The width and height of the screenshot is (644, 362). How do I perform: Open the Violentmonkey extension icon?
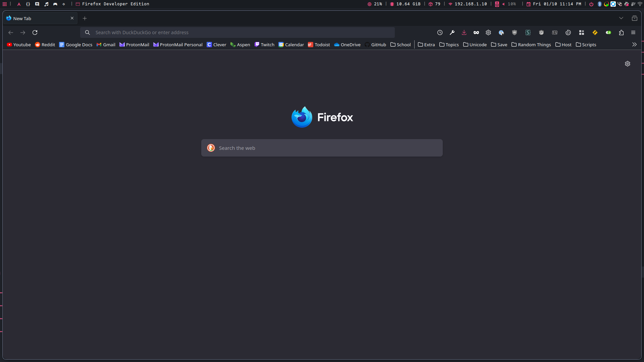[x=541, y=33]
